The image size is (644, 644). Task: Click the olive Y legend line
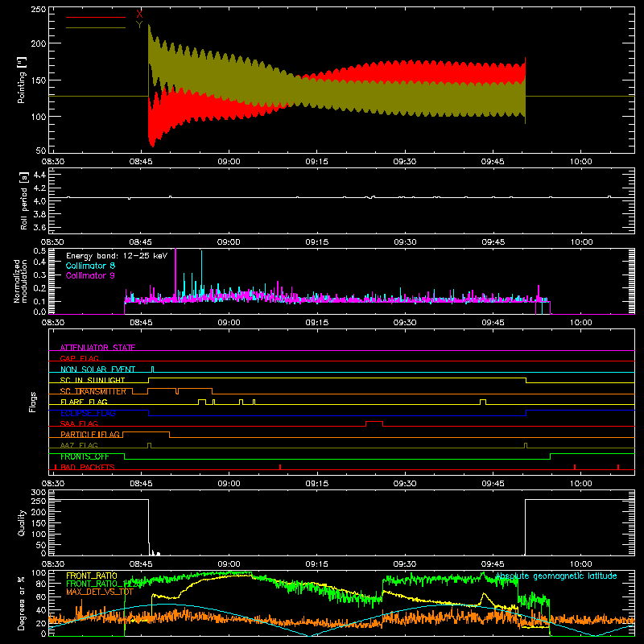[96, 27]
